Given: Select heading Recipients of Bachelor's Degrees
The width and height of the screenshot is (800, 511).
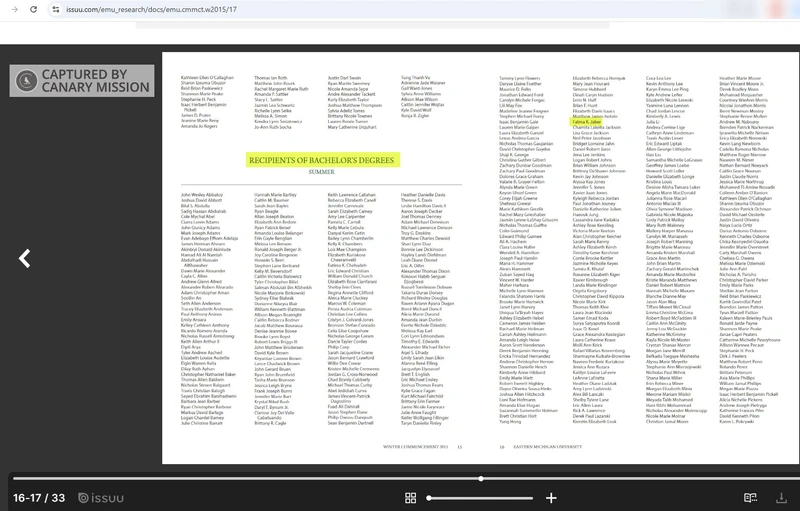Looking at the screenshot, I should pyautogui.click(x=321, y=160).
